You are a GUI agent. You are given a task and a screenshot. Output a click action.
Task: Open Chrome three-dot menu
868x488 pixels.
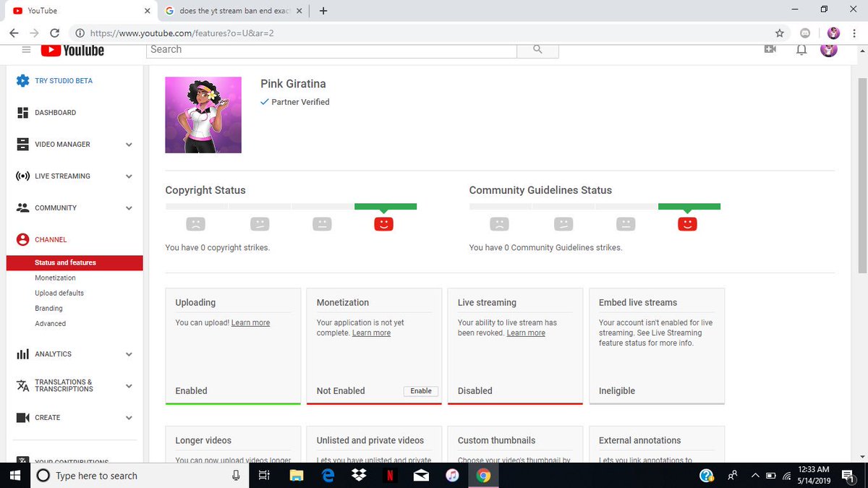(856, 33)
